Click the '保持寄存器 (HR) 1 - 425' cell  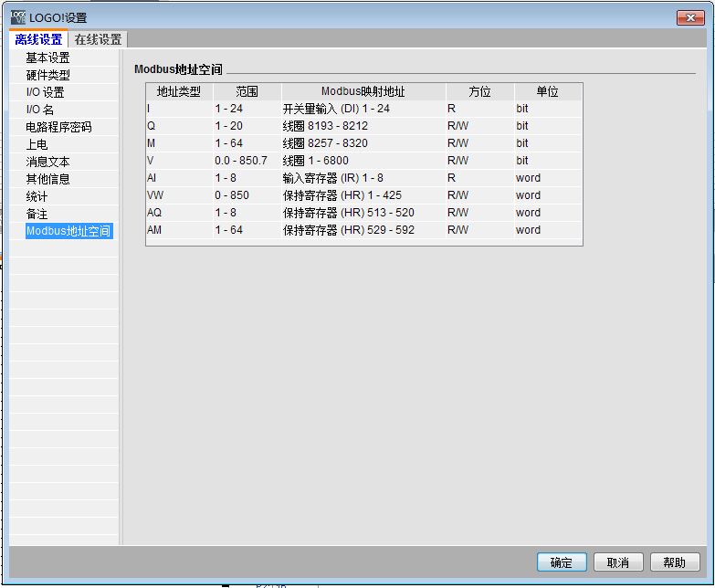click(363, 195)
